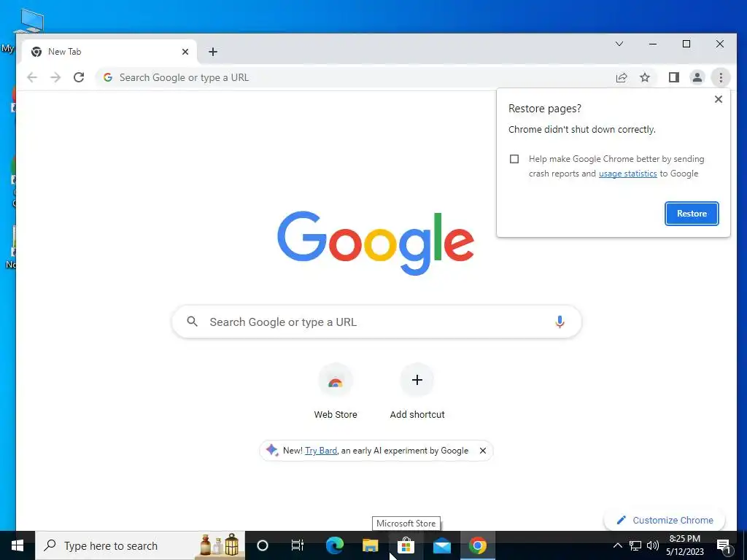Share this page icon in address bar
This screenshot has height=560, width=747.
622,77
